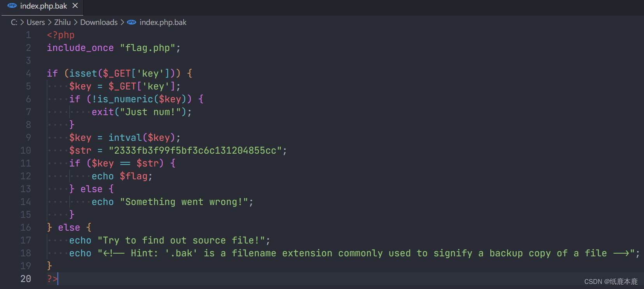Expand breadcrumb chevron after Downloads
This screenshot has width=644, height=289.
tap(122, 22)
